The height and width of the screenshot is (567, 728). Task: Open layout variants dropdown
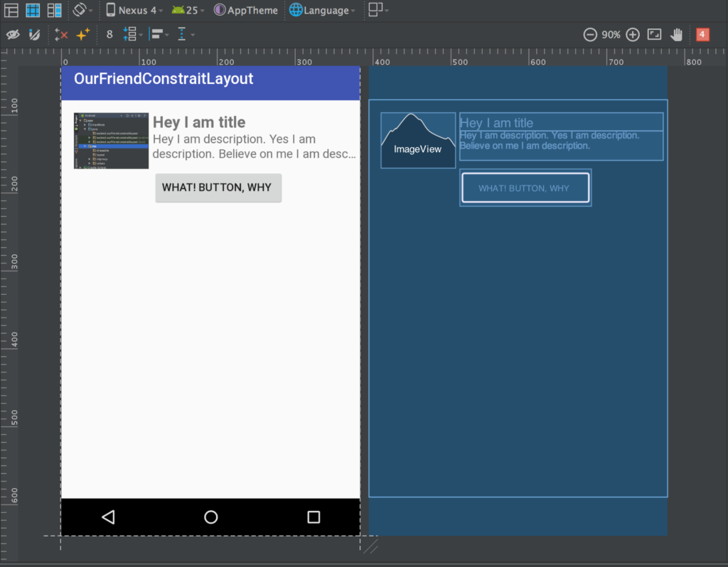(x=378, y=10)
